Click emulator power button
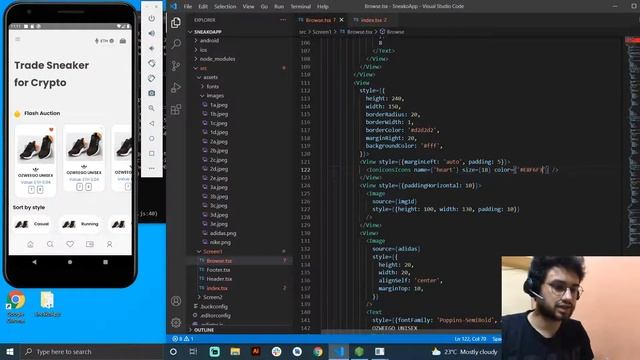The width and height of the screenshot is (640, 360). (151, 18)
